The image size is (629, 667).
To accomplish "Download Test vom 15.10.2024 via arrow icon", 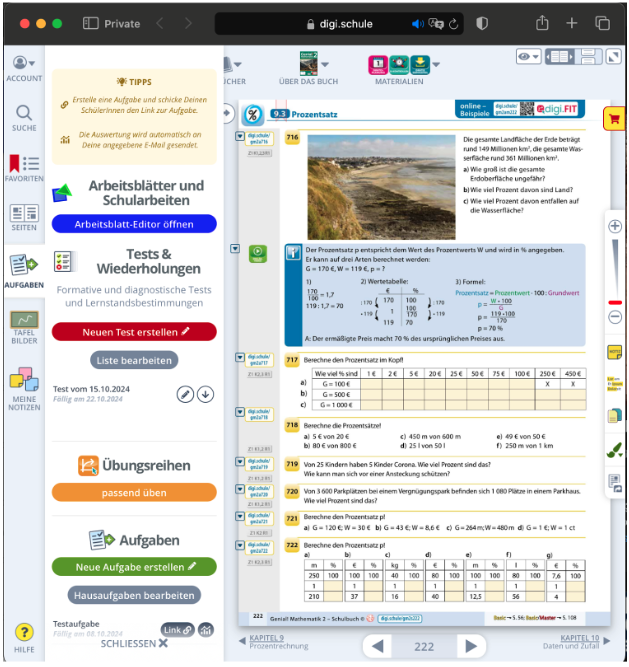I will tap(205, 394).
